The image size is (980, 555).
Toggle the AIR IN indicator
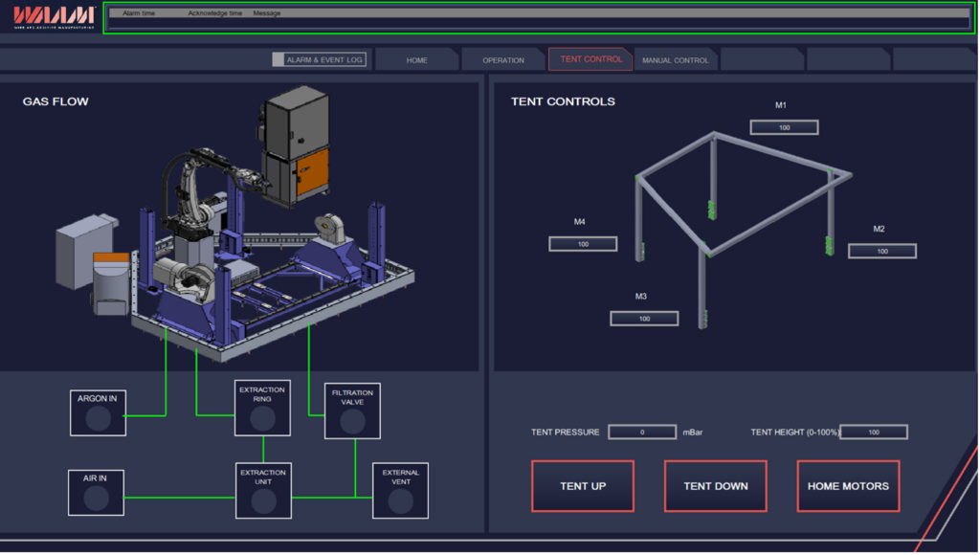[95, 498]
